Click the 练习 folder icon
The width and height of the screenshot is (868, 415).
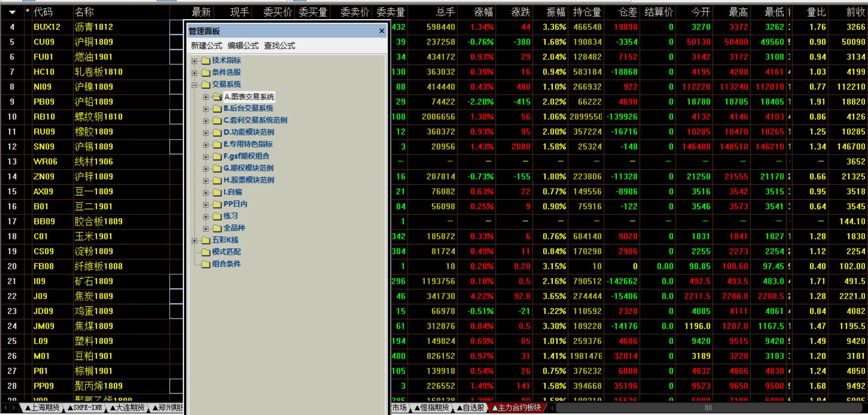(218, 216)
